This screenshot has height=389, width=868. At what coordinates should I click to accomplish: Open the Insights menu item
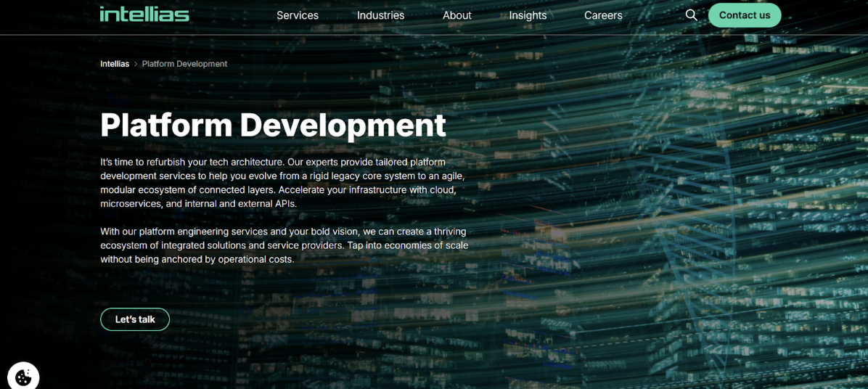pyautogui.click(x=528, y=15)
